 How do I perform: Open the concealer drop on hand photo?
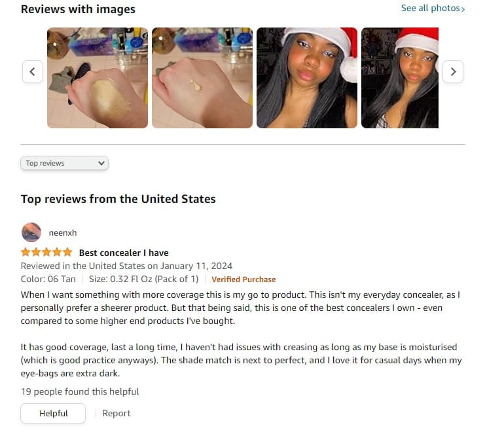coord(202,78)
